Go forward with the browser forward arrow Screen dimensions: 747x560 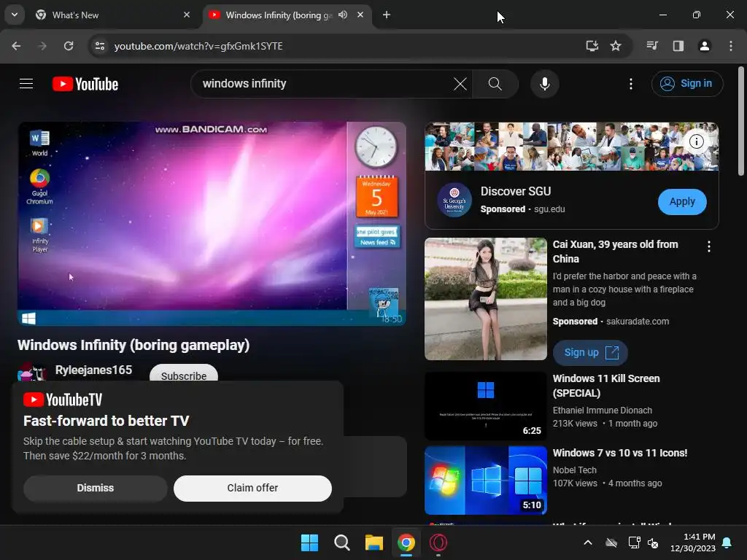click(42, 46)
